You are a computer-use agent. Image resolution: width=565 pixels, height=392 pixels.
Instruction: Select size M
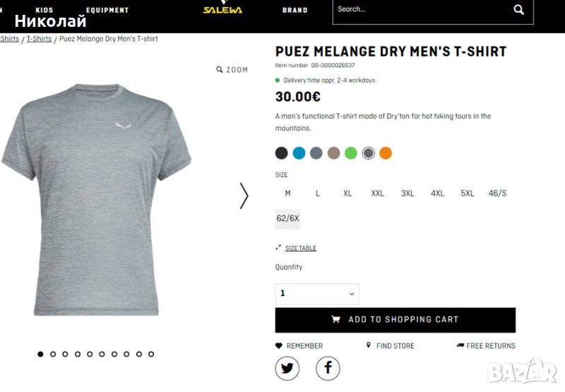(x=287, y=194)
